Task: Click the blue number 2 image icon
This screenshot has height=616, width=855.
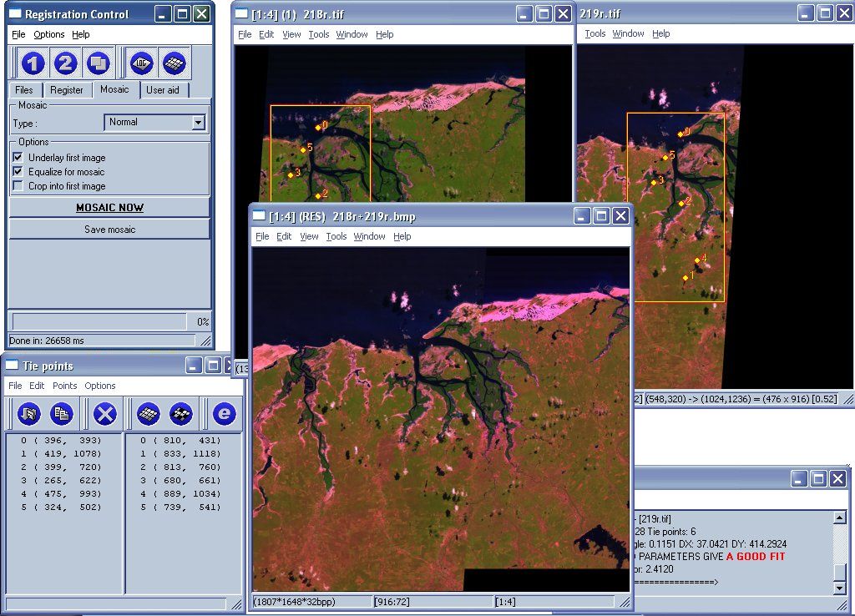Action: (66, 63)
